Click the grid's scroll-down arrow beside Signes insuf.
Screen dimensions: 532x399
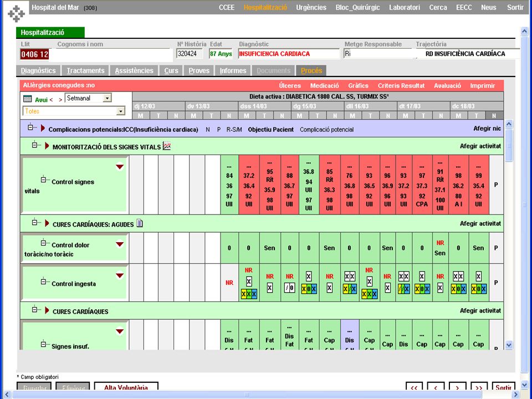pyautogui.click(x=509, y=345)
